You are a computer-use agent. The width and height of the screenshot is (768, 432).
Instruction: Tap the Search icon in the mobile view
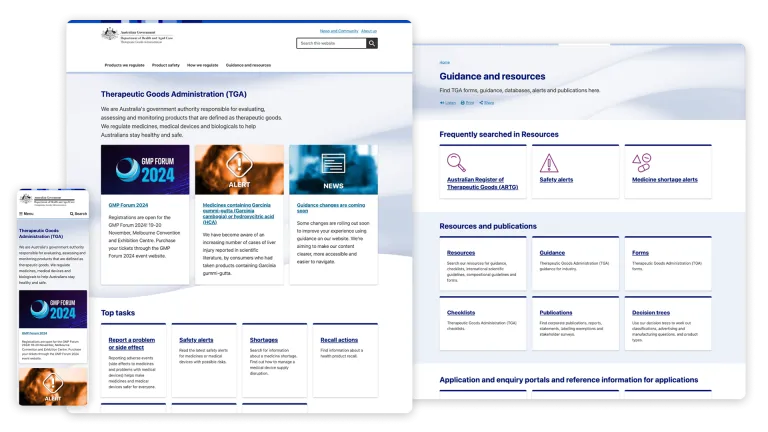[78, 214]
